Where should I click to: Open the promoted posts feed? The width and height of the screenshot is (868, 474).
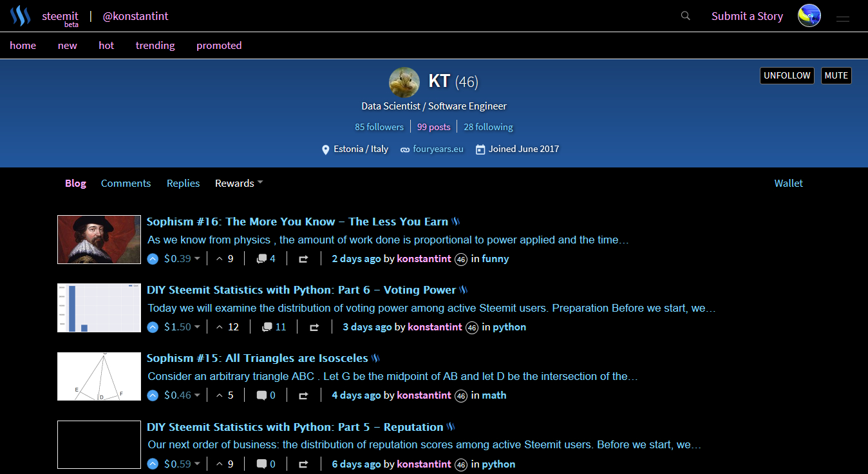click(x=219, y=46)
